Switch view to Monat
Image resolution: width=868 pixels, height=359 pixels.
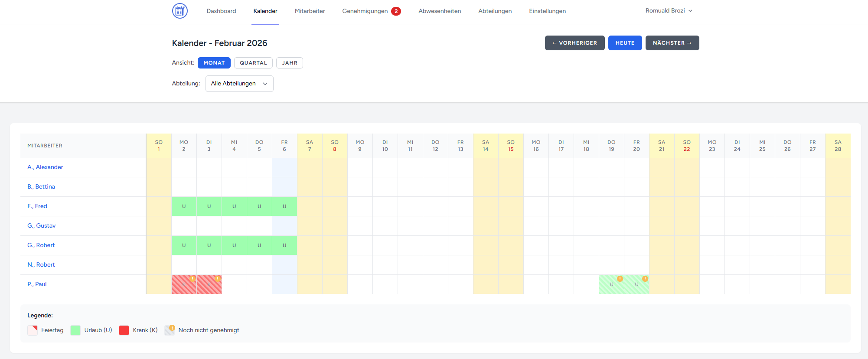tap(214, 63)
